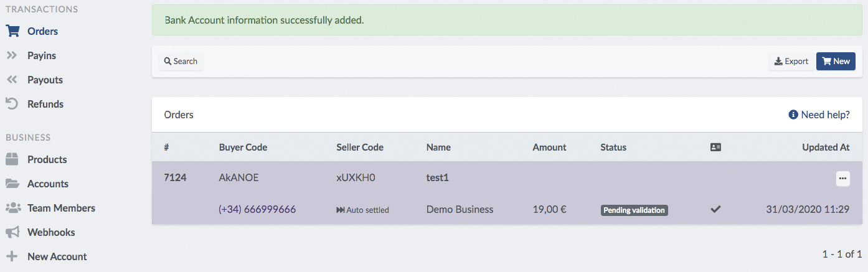Click the Orders shopping cart icon
868x272 pixels.
coord(12,31)
